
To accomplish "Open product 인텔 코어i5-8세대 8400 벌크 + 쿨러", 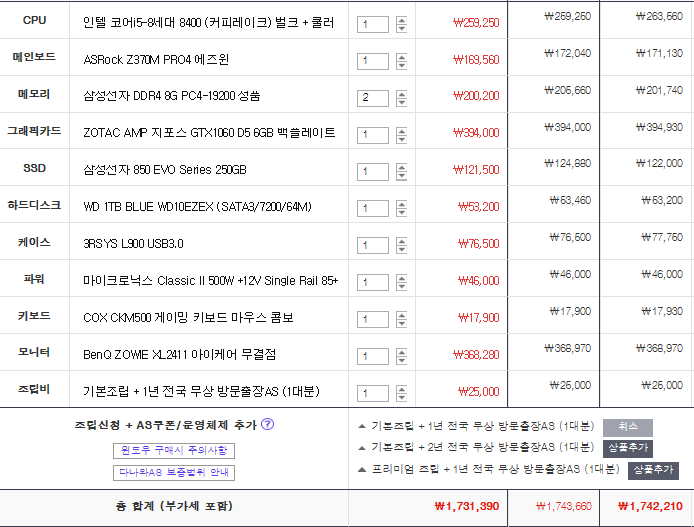I will pyautogui.click(x=208, y=23).
